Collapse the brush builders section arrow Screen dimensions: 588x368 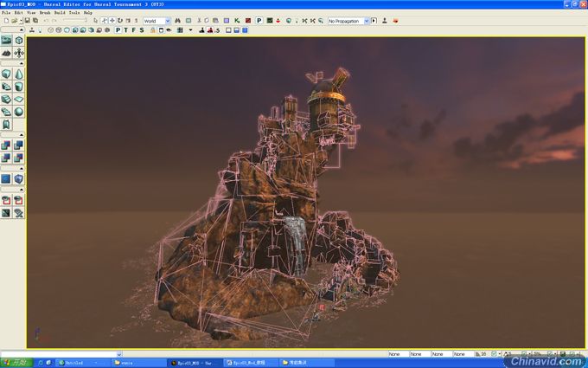pos(22,63)
